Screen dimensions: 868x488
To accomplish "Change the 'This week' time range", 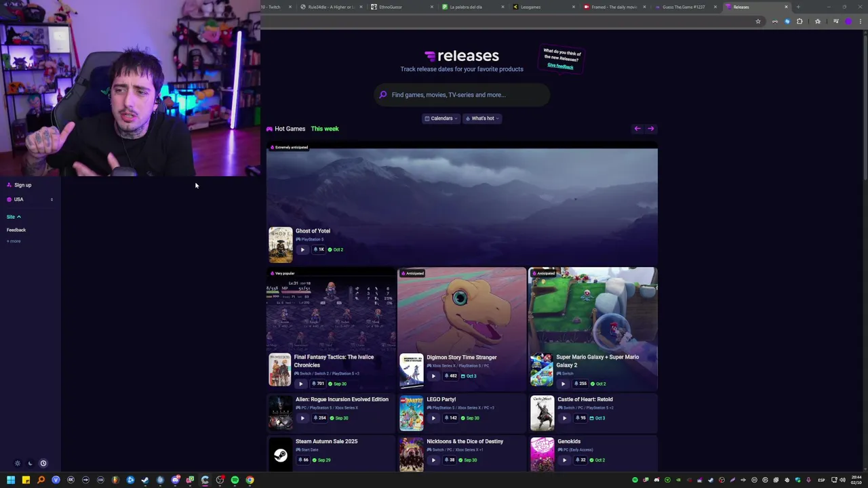I will point(325,129).
